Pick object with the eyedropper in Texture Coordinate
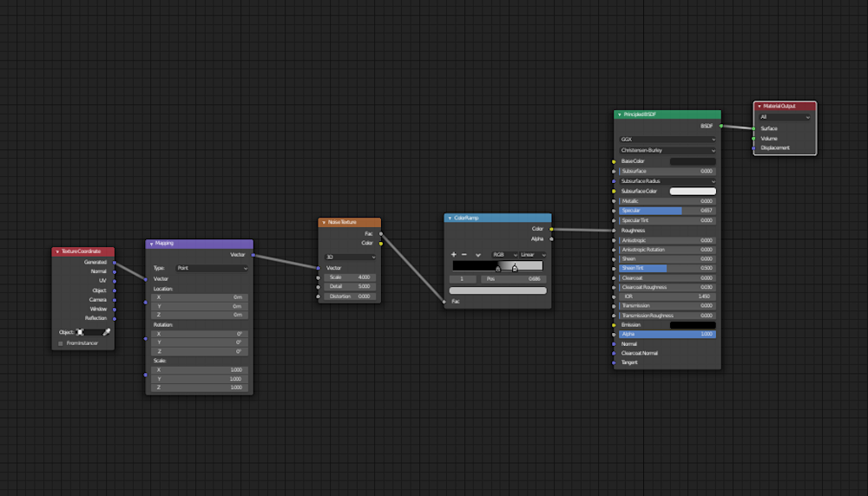This screenshot has width=868, height=496. click(x=106, y=332)
